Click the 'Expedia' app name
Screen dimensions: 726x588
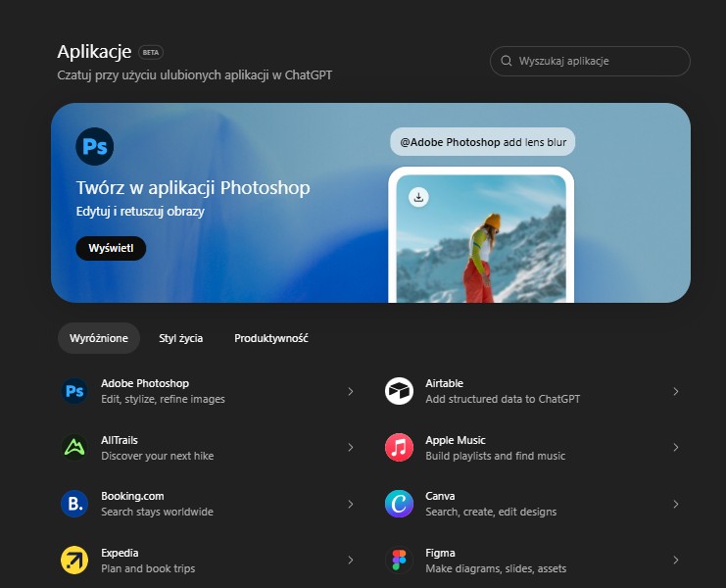[120, 553]
